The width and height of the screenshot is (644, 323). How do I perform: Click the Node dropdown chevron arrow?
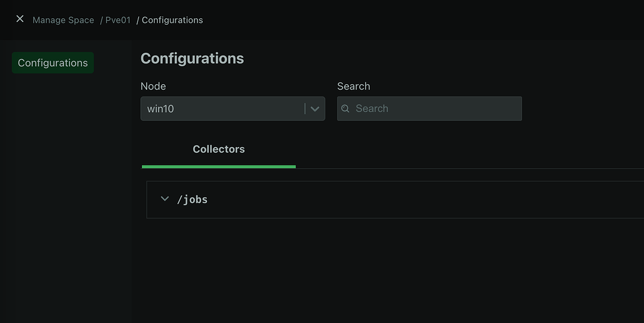(315, 109)
